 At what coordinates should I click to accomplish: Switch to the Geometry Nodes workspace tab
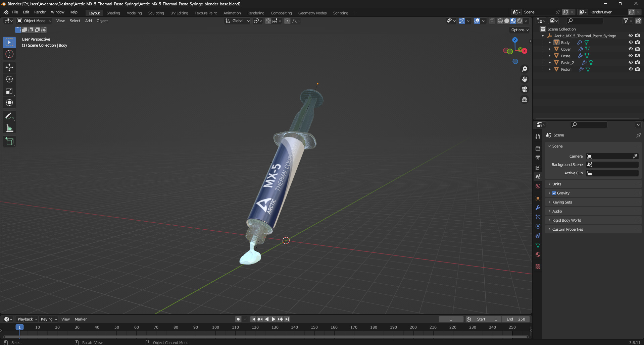(312, 13)
